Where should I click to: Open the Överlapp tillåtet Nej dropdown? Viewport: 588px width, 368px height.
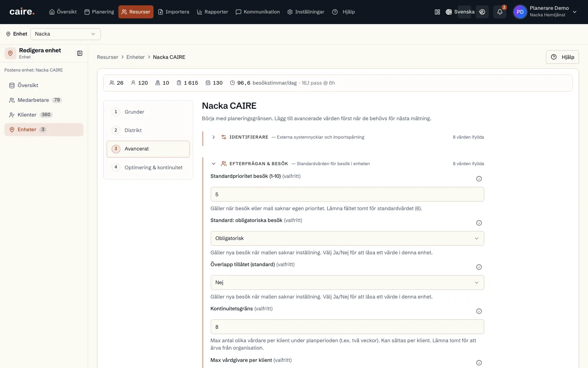click(x=347, y=283)
